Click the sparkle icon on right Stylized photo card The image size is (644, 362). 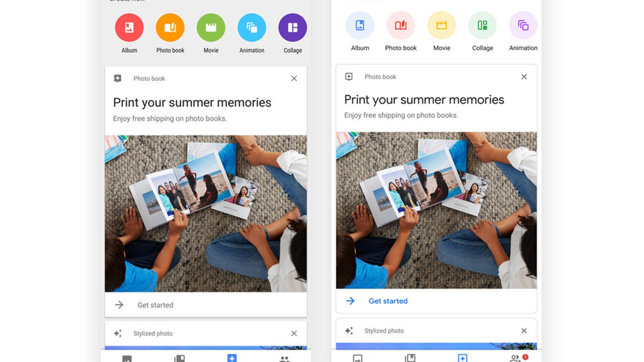(349, 331)
